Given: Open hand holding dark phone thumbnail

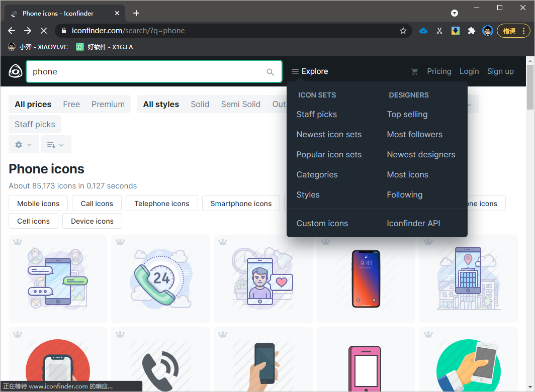Looking at the screenshot, I should 263,360.
